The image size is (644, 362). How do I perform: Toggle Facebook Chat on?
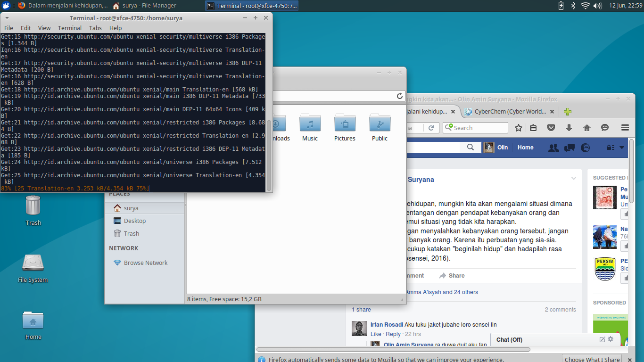click(509, 339)
